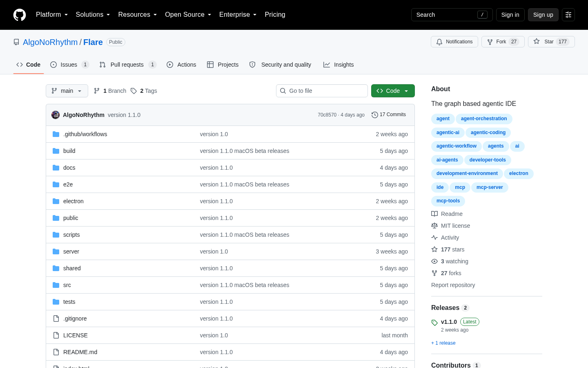Click the branch icon beside 1 Branch
Viewport: 588px width, 368px height.
[x=97, y=91]
